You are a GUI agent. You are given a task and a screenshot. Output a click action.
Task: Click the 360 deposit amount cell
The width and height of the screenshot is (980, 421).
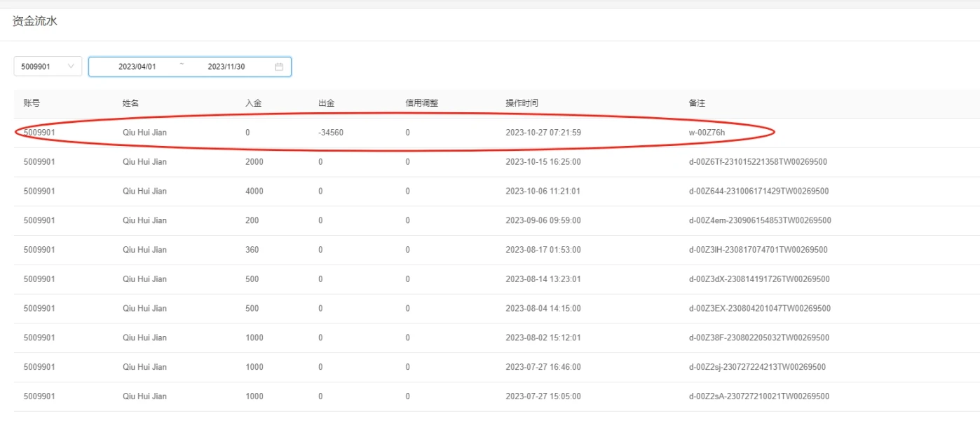252,250
